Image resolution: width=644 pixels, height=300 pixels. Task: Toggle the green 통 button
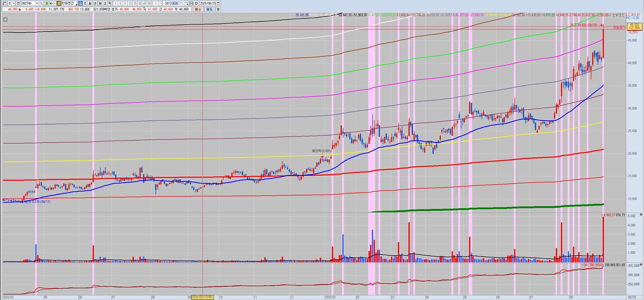[47, 3]
